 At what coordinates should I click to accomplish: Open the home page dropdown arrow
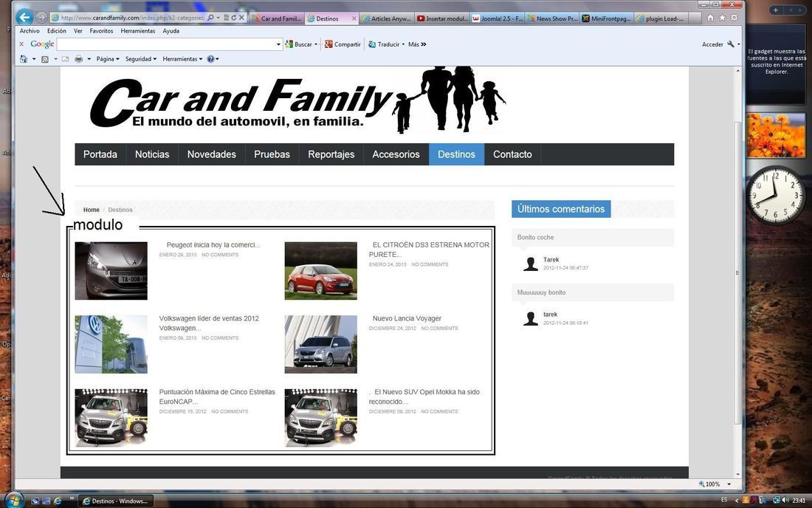[x=34, y=59]
